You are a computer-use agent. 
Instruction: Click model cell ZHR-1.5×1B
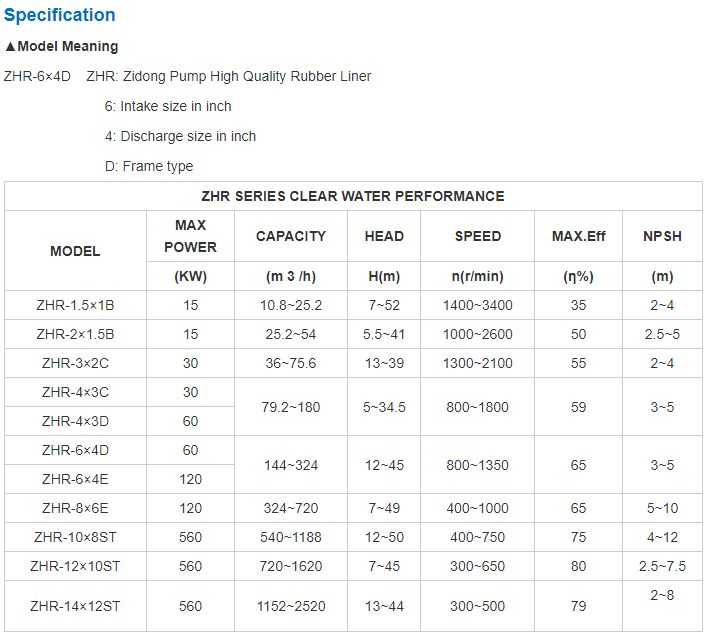click(75, 305)
